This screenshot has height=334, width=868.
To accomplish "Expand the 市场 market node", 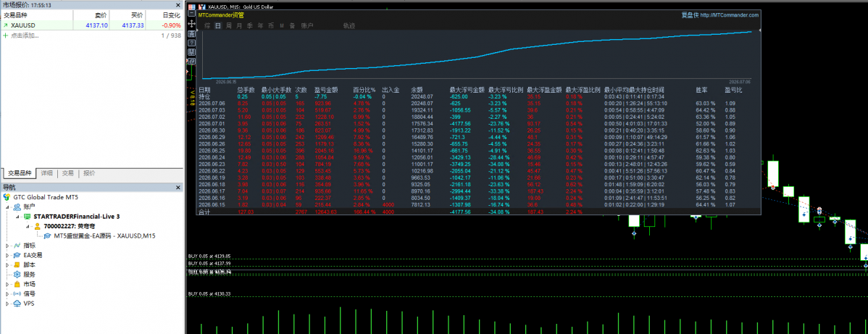I will 7,284.
